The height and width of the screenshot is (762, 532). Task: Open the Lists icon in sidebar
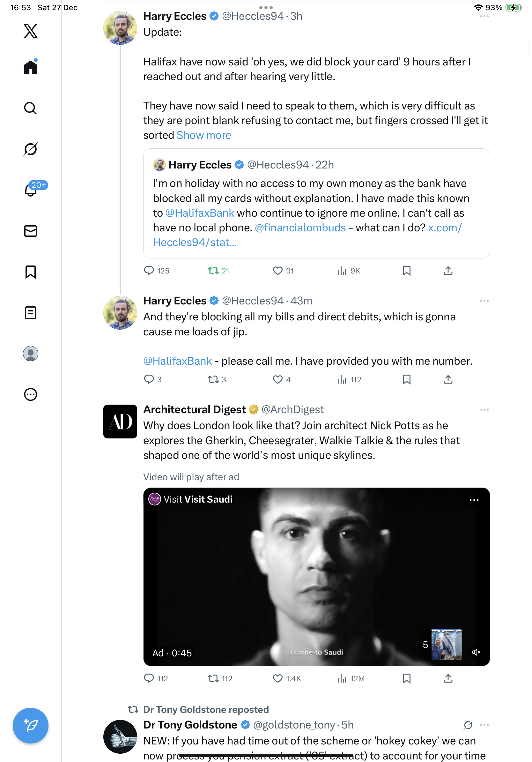(31, 313)
